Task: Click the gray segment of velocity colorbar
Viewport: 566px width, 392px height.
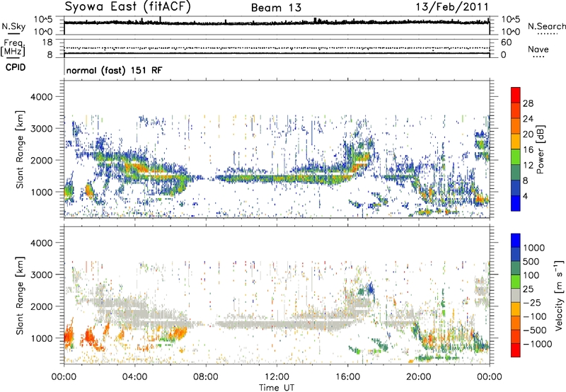Action: 516,295
